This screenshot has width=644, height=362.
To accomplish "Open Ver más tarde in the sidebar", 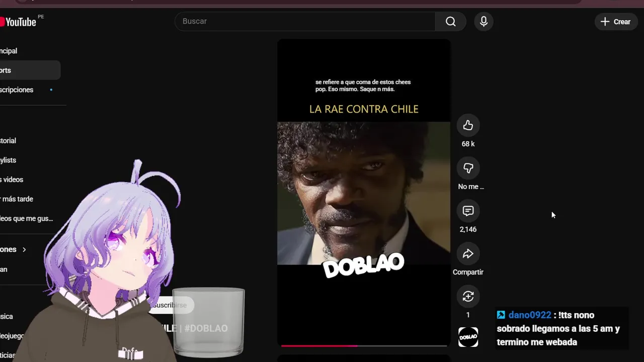I will click(17, 199).
